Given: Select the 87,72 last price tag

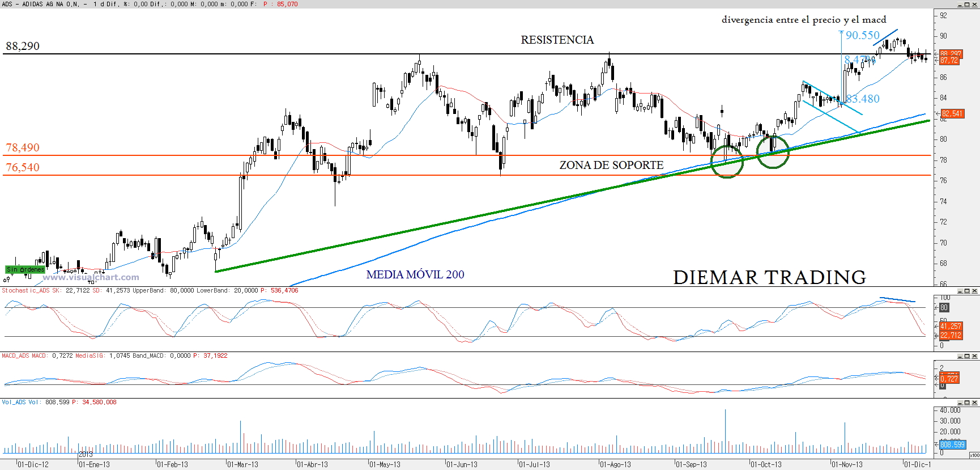Looking at the screenshot, I should [949, 61].
